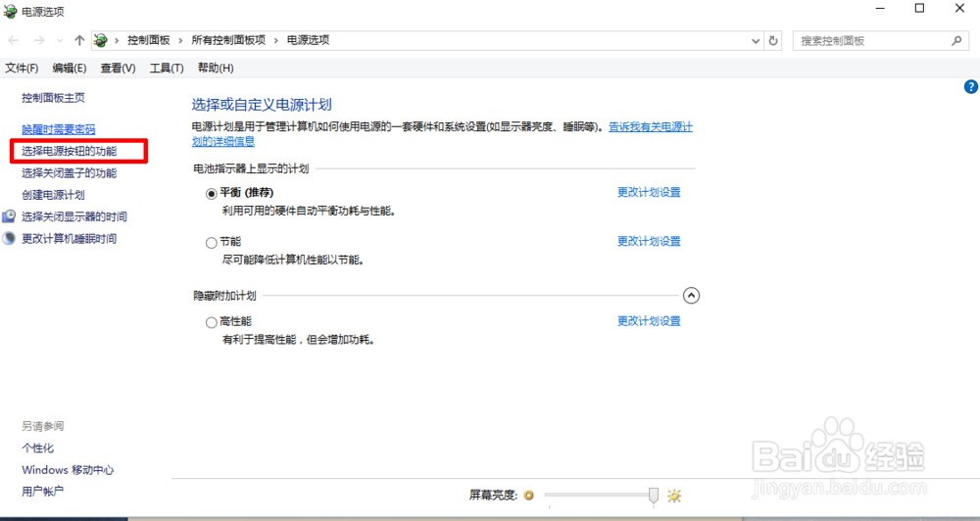This screenshot has height=521, width=980.
Task: Click 所有控制面板项 in the breadcrumb path
Action: pyautogui.click(x=228, y=40)
